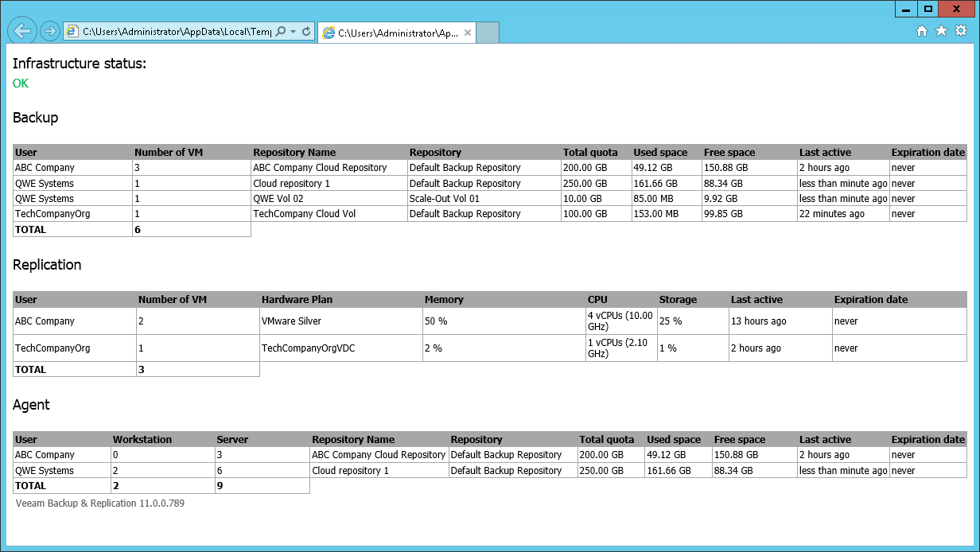Click the 50 % memory cell
980x552 pixels.
434,321
